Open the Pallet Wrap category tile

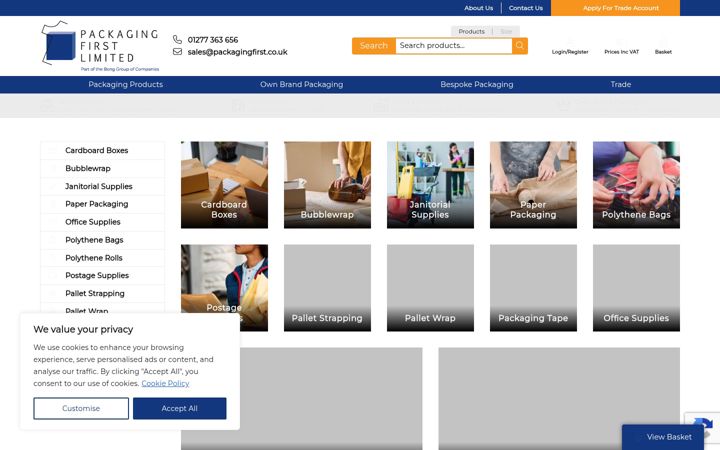point(430,287)
